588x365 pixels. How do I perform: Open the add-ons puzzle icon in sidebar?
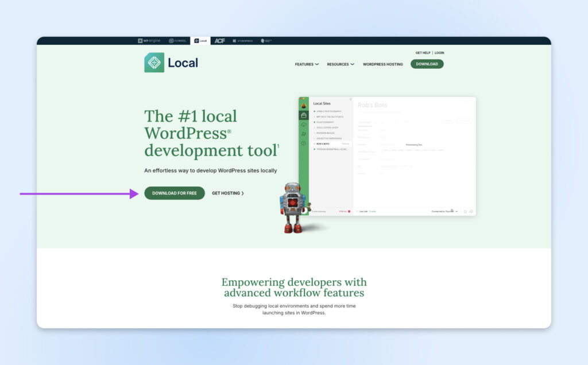[304, 134]
